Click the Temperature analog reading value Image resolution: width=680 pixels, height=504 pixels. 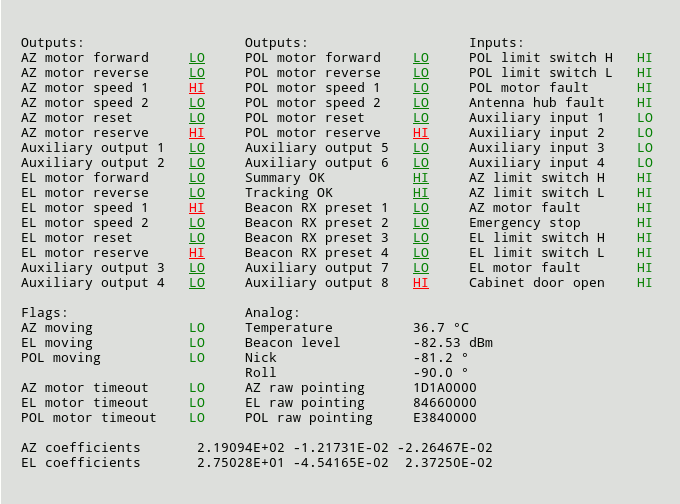tap(440, 328)
